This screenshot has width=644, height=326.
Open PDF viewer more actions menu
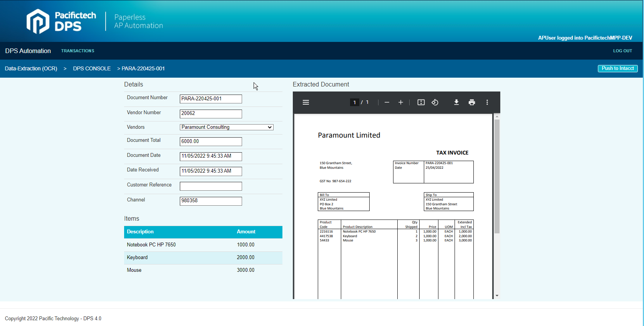click(487, 102)
